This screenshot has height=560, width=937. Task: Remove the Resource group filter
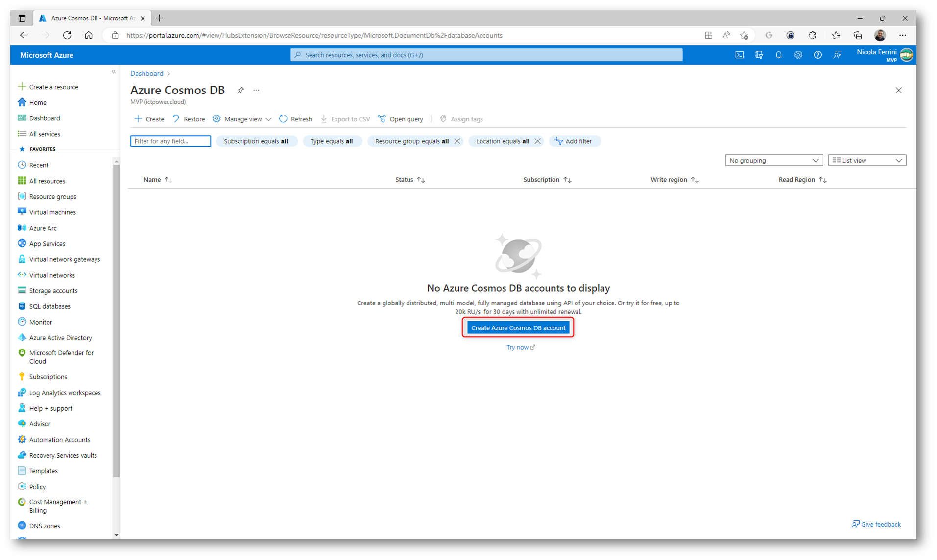click(x=457, y=141)
